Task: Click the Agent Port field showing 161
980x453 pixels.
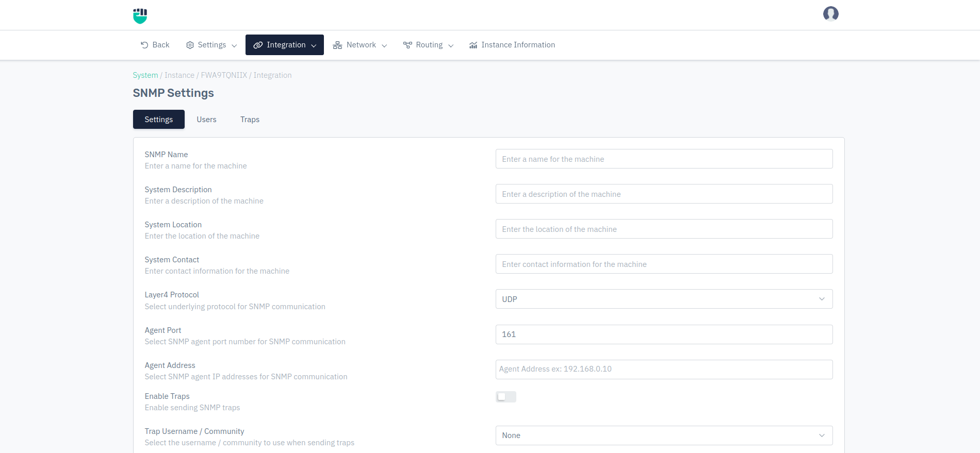Action: click(x=664, y=334)
